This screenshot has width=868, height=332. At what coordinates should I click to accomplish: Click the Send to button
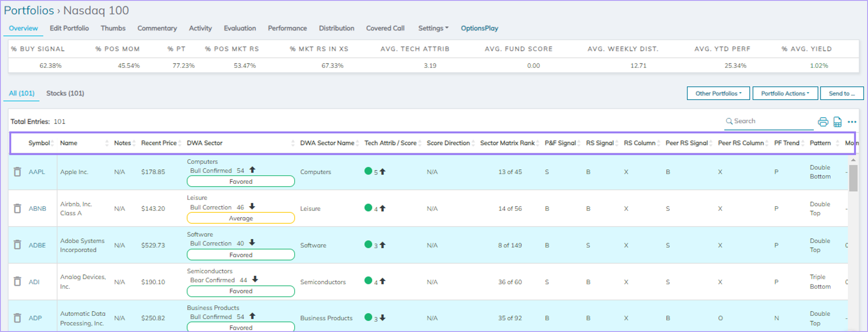842,93
